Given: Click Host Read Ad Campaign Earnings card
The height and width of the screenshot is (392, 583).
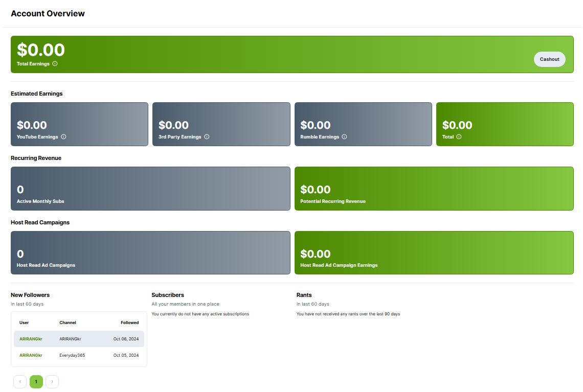Looking at the screenshot, I should [434, 252].
